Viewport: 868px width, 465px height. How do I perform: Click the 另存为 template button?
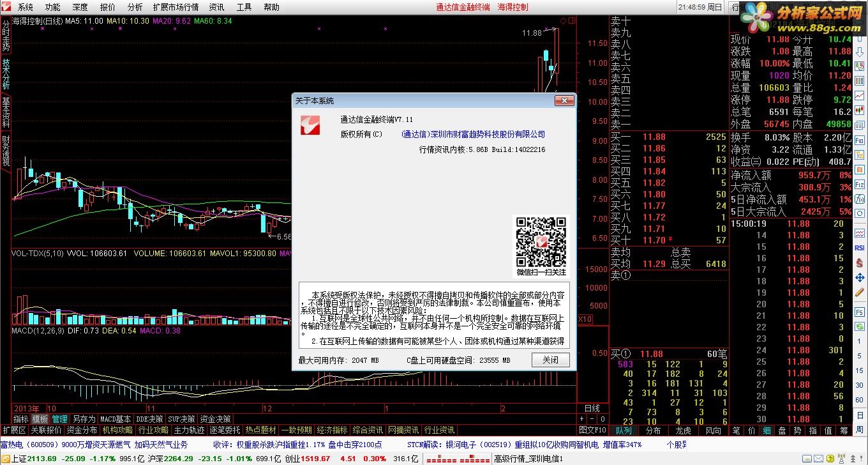point(84,419)
